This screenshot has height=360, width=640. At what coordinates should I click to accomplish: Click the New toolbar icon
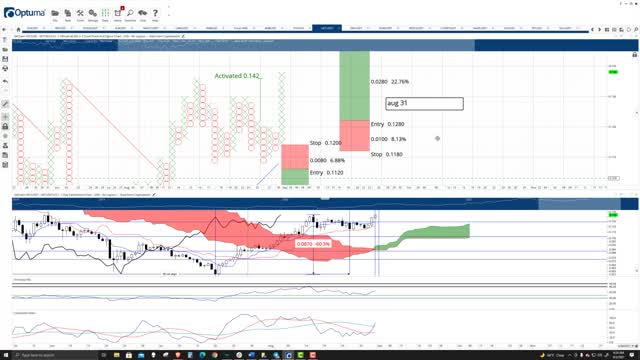coord(68,13)
